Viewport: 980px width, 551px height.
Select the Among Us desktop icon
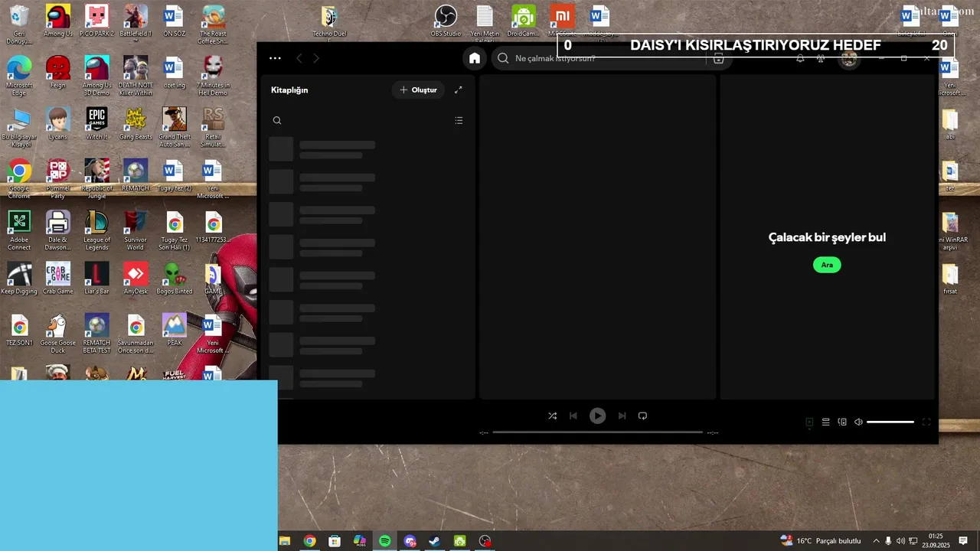pyautogui.click(x=58, y=21)
